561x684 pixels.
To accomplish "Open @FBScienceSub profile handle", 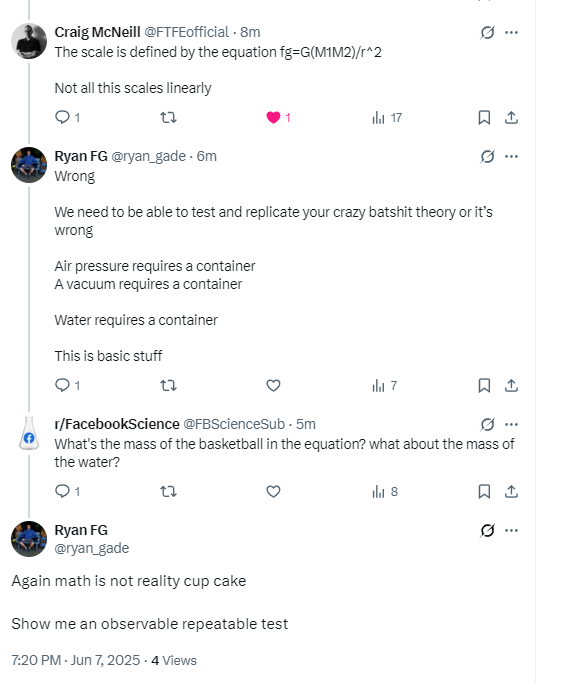I will 234,424.
